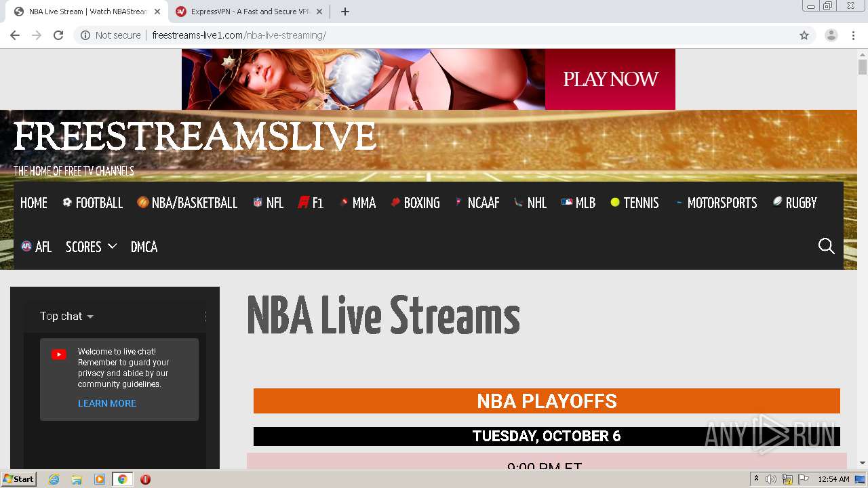The width and height of the screenshot is (868, 488).
Task: Close the NBA Live Stream tab
Action: (157, 12)
